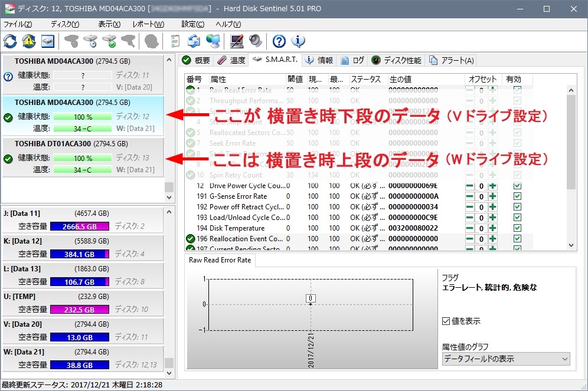Switch to the ログ tab
588x391 pixels.
(x=353, y=60)
